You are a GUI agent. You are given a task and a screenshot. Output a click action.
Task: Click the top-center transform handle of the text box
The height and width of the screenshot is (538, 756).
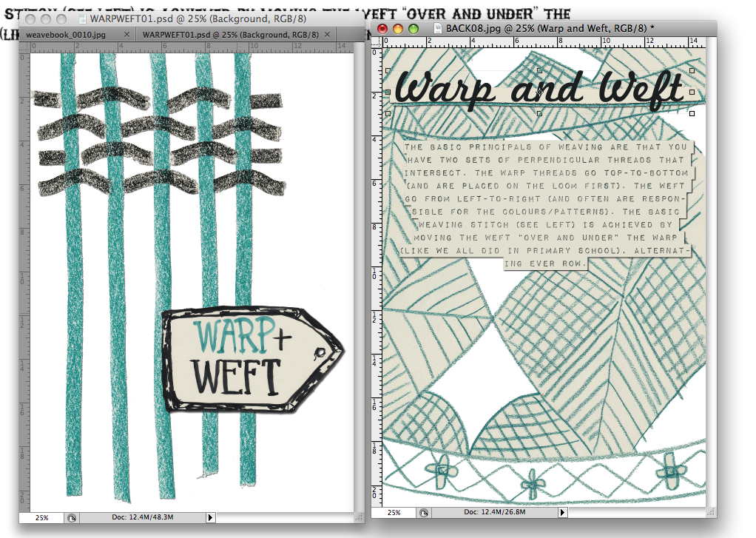(x=539, y=70)
